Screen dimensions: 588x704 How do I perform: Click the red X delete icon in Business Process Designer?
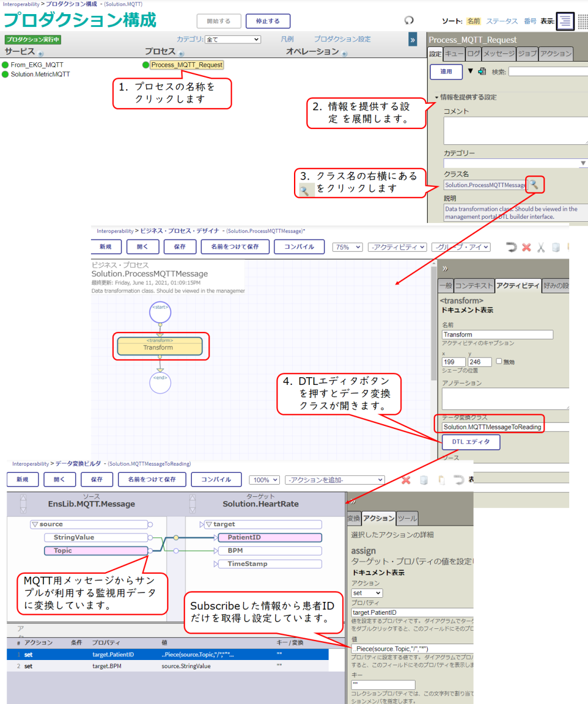526,247
